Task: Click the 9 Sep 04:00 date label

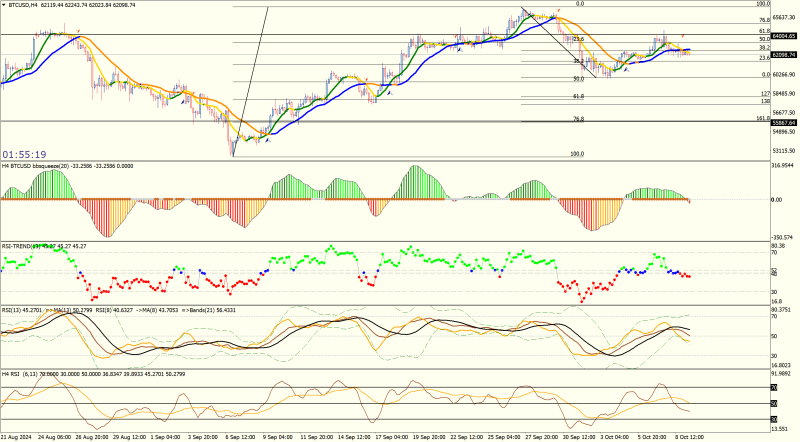Action: click(278, 437)
